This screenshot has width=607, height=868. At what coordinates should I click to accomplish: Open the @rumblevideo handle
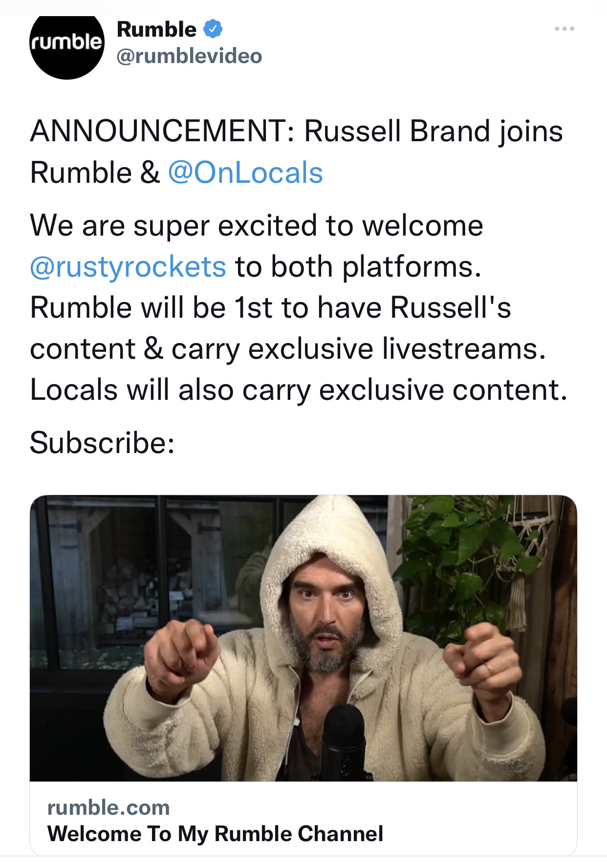coord(189,56)
